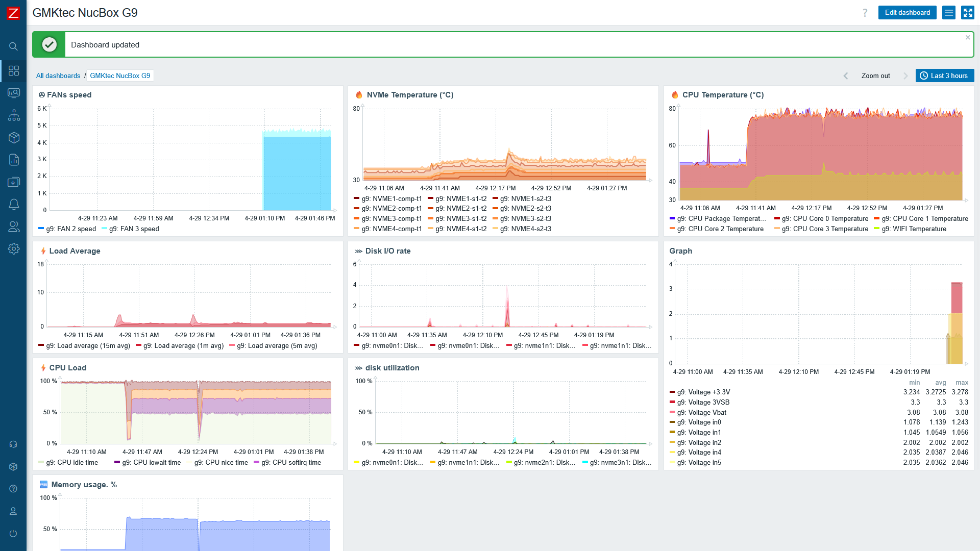Open the Administration gear sidebar icon
This screenshot has height=551, width=980.
[x=14, y=249]
